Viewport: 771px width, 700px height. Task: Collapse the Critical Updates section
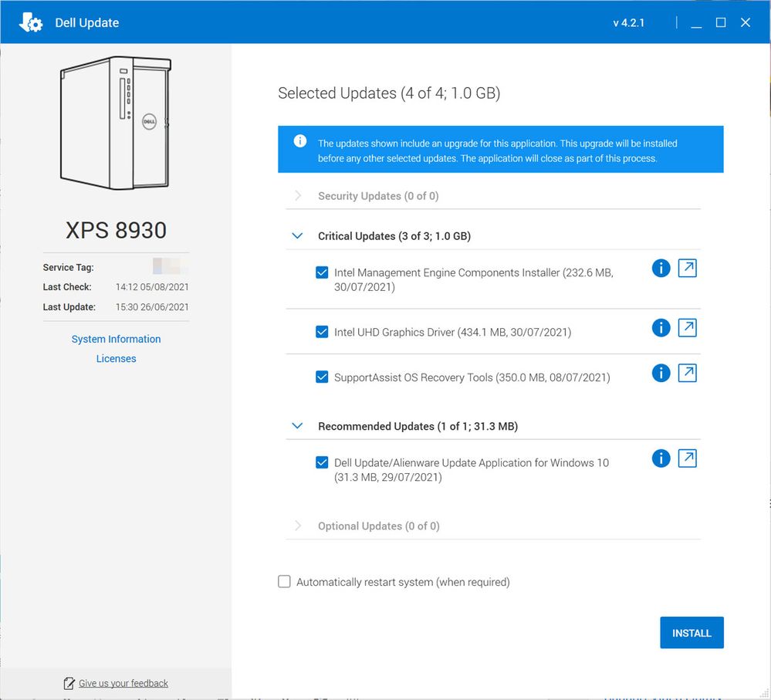297,236
